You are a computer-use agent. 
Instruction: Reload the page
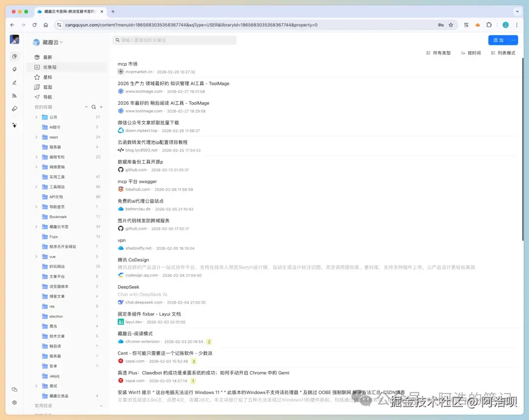click(34, 24)
